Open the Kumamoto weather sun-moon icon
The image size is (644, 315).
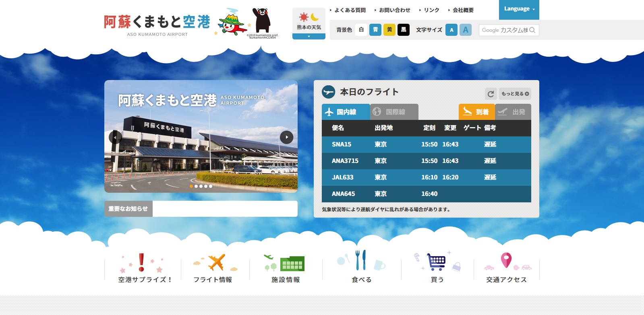309,17
